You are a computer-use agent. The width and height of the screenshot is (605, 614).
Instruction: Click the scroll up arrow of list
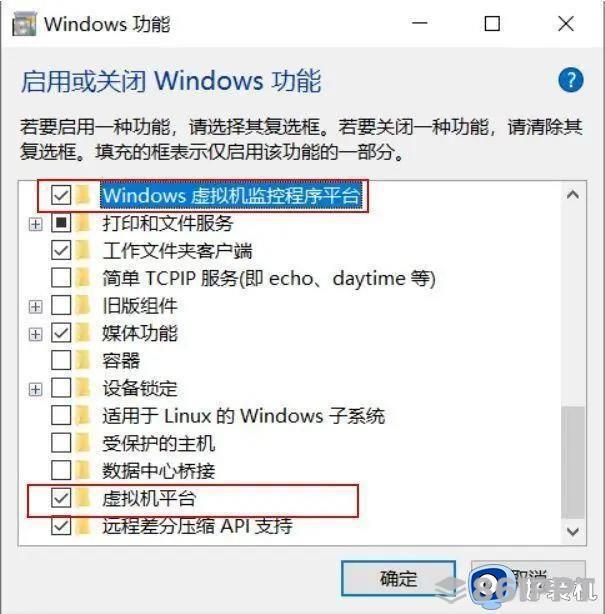[x=573, y=194]
